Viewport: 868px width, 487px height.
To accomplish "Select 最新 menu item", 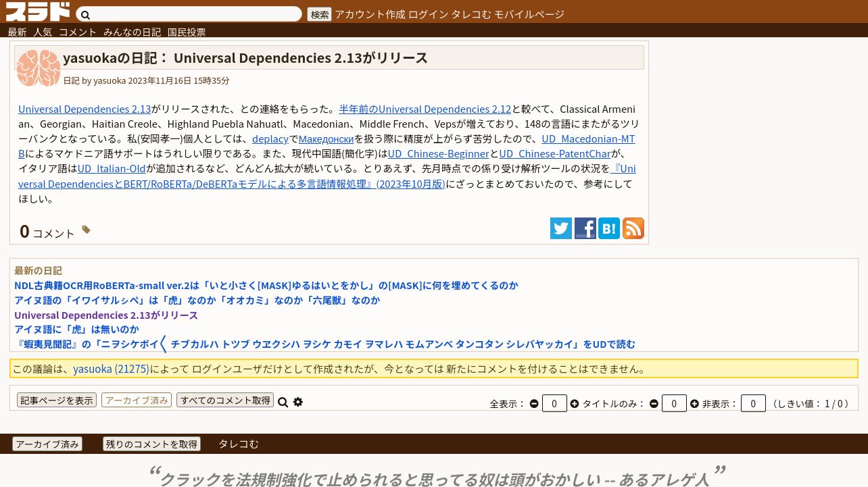I will tap(18, 32).
